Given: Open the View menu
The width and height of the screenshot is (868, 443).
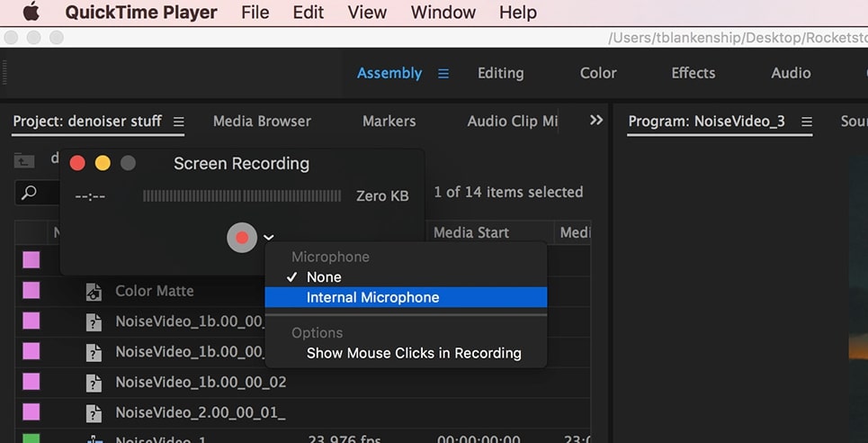Looking at the screenshot, I should point(368,13).
